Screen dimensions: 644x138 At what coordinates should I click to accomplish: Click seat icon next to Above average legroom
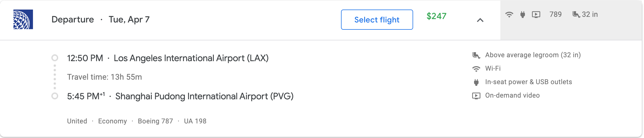tap(476, 55)
